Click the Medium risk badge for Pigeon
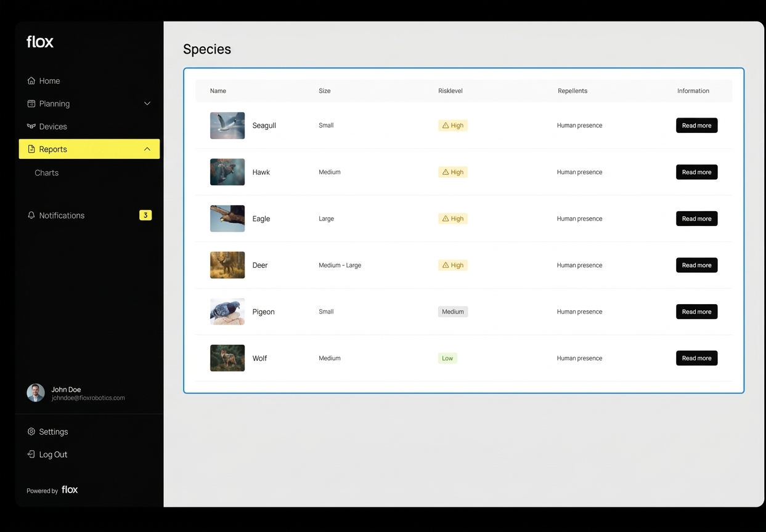 pyautogui.click(x=453, y=312)
